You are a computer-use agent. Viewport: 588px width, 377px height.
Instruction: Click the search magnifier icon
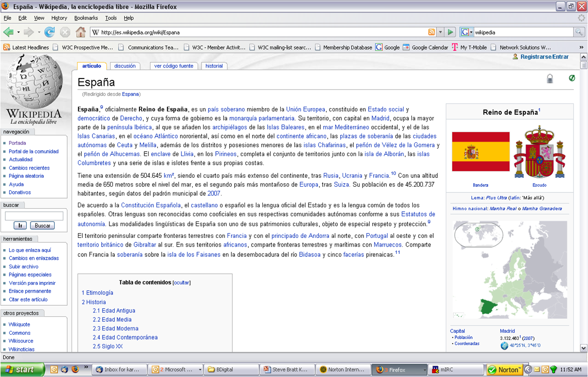[x=578, y=32]
